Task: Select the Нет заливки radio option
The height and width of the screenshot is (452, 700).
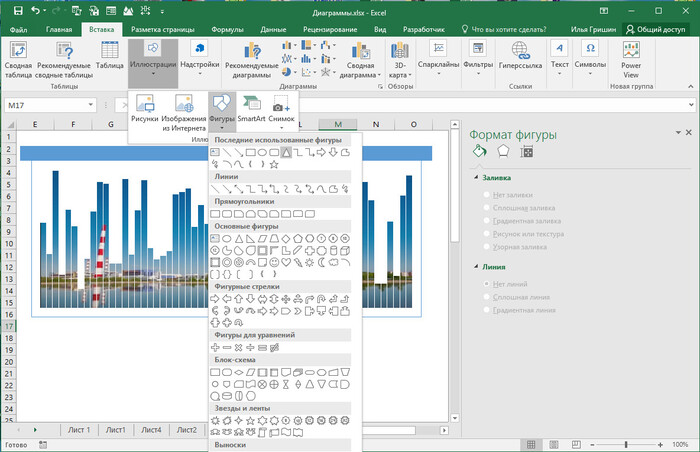Action: click(488, 194)
